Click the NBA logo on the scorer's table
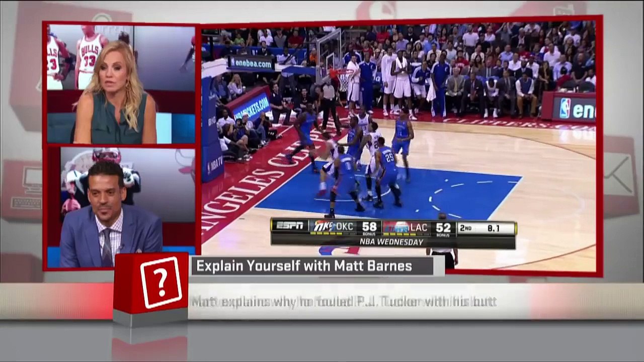Screen dimensions: 644x362 (565, 108)
